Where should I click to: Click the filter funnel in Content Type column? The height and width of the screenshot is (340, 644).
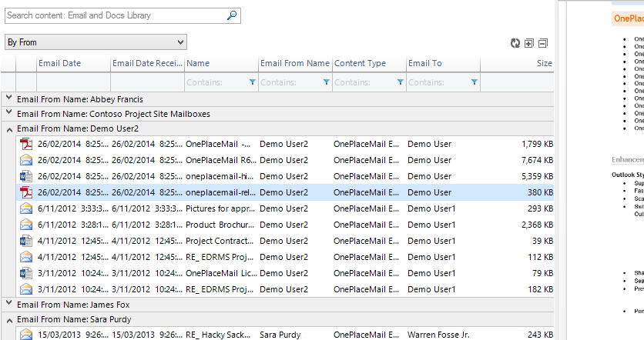point(400,82)
